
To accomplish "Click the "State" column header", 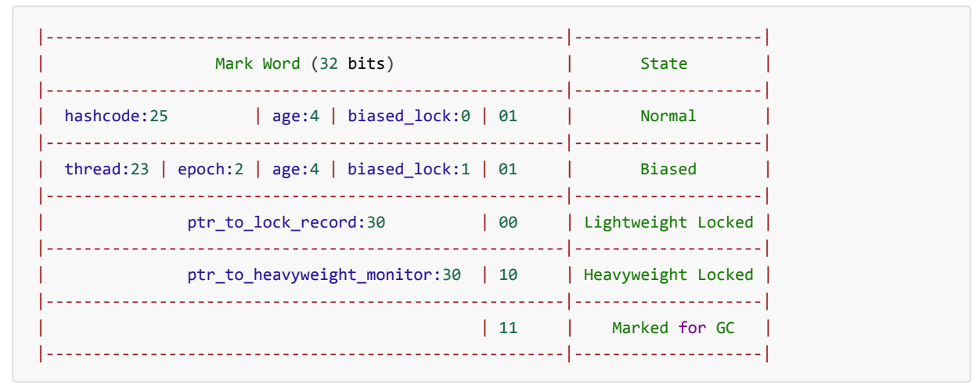I will [664, 63].
